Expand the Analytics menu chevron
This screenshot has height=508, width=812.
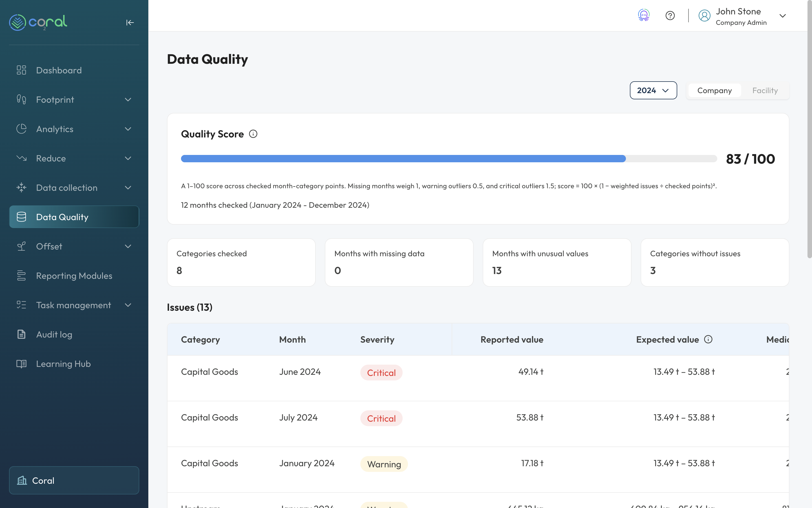(128, 129)
